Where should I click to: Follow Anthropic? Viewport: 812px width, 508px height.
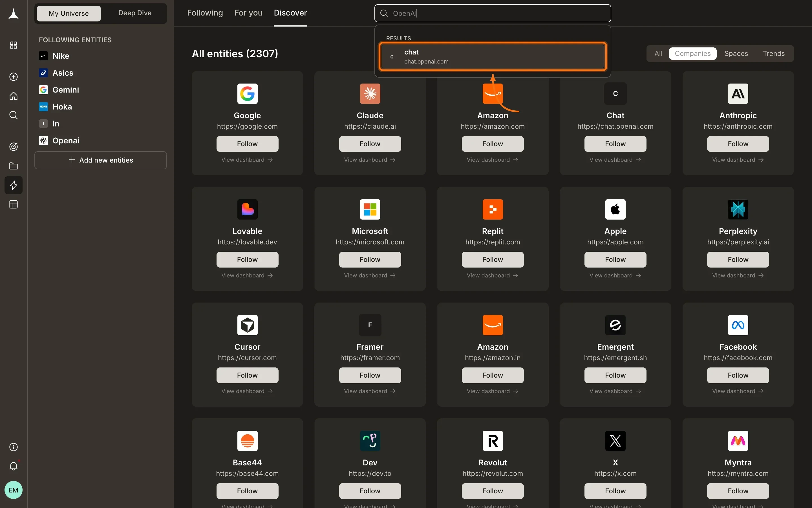pyautogui.click(x=738, y=144)
